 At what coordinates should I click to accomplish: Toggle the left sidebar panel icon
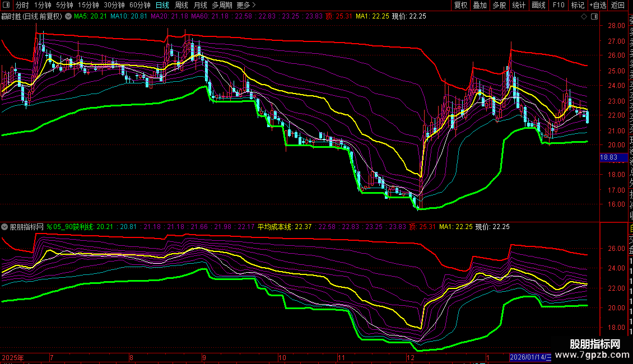[7, 5]
